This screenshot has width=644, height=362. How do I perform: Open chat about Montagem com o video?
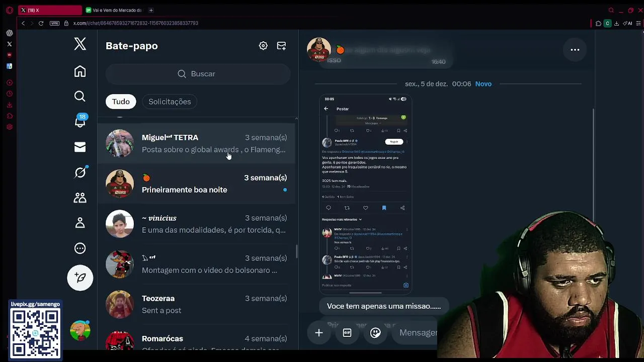coord(196,264)
